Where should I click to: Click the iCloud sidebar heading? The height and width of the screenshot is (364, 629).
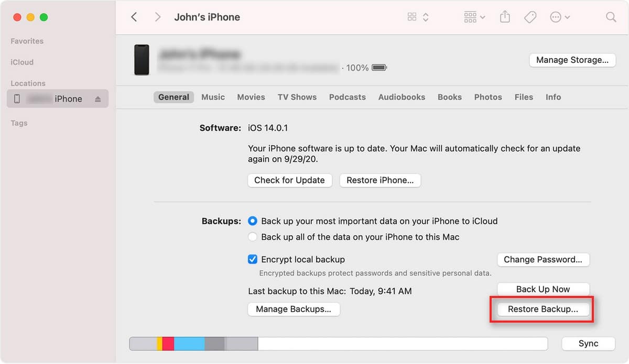[22, 62]
